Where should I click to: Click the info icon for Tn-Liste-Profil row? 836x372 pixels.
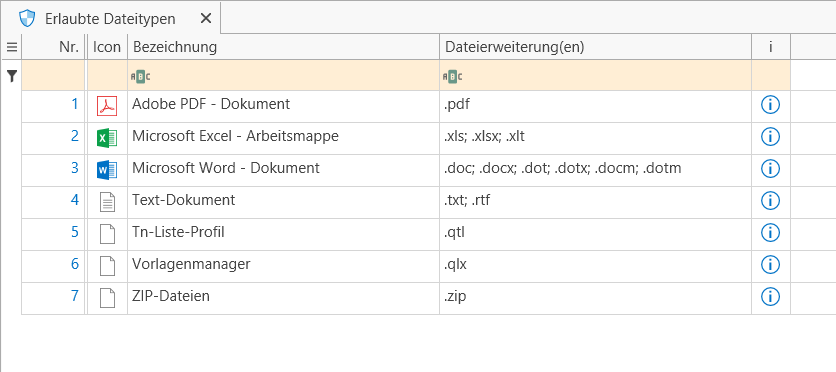pyautogui.click(x=770, y=233)
